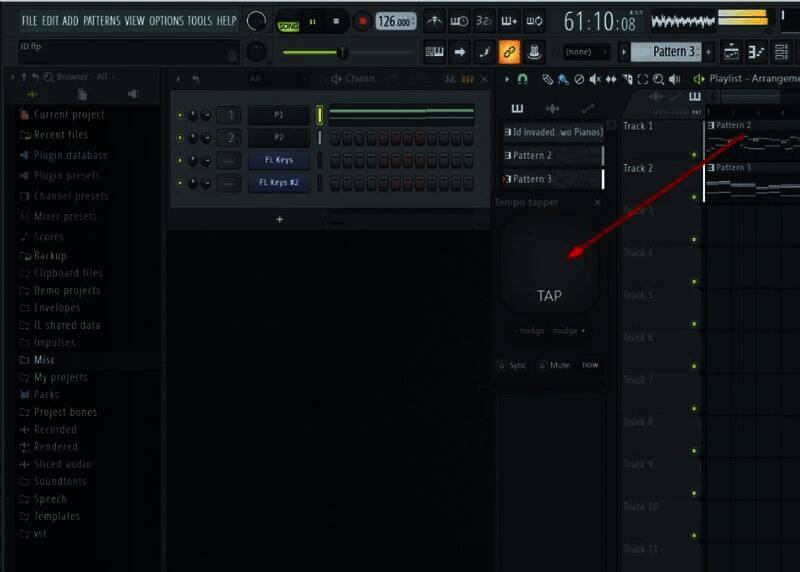Click the plus button to add channel
This screenshot has width=800, height=572.
point(279,219)
